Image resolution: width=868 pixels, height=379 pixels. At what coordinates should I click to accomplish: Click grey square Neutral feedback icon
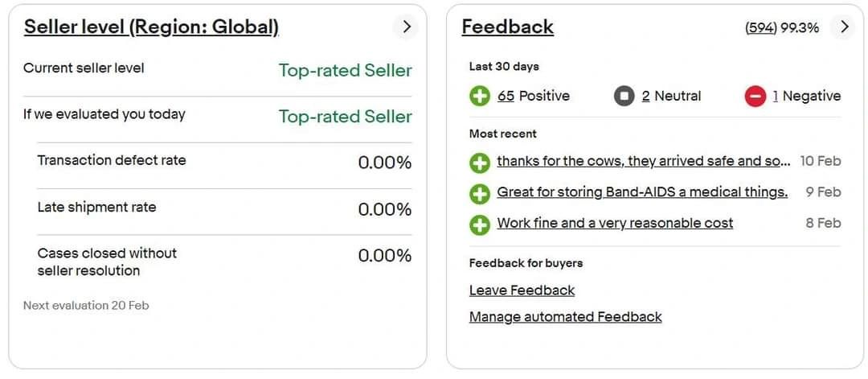tap(624, 96)
